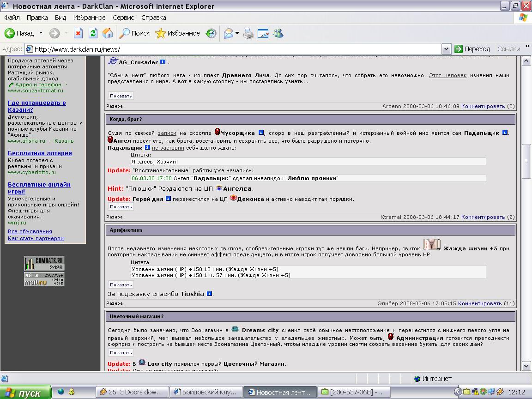Open the пуск Start button
Image resolution: width=532 pixels, height=399 pixels.
click(x=26, y=393)
